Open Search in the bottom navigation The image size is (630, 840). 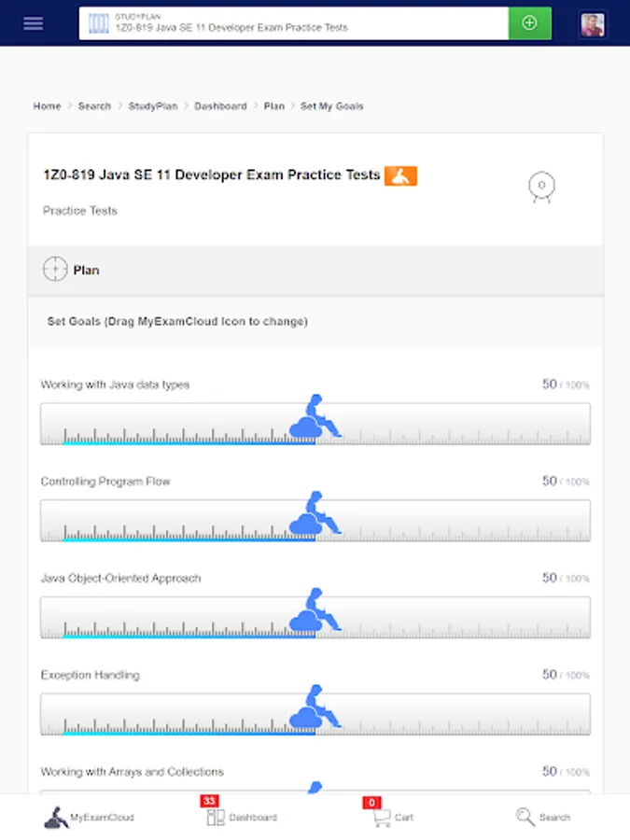click(x=542, y=817)
